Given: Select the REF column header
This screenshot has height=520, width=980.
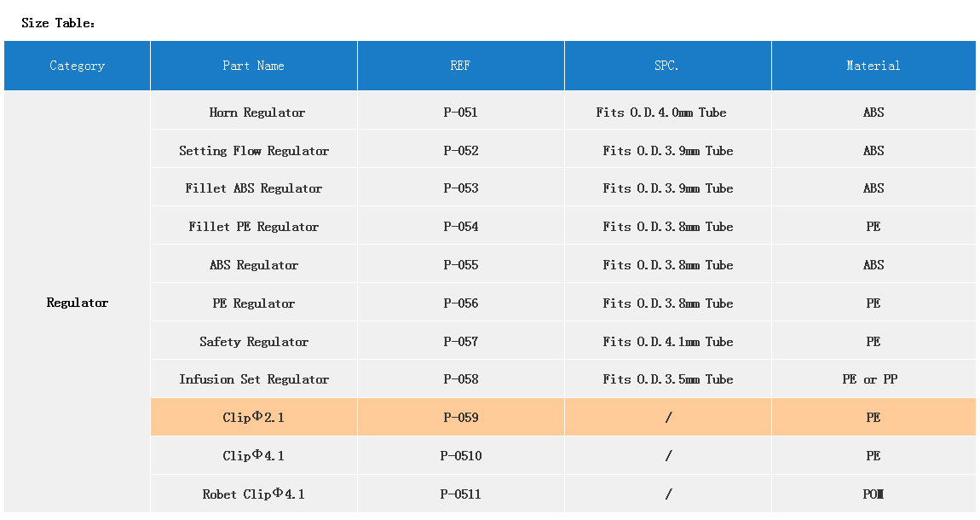Looking at the screenshot, I should 460,66.
